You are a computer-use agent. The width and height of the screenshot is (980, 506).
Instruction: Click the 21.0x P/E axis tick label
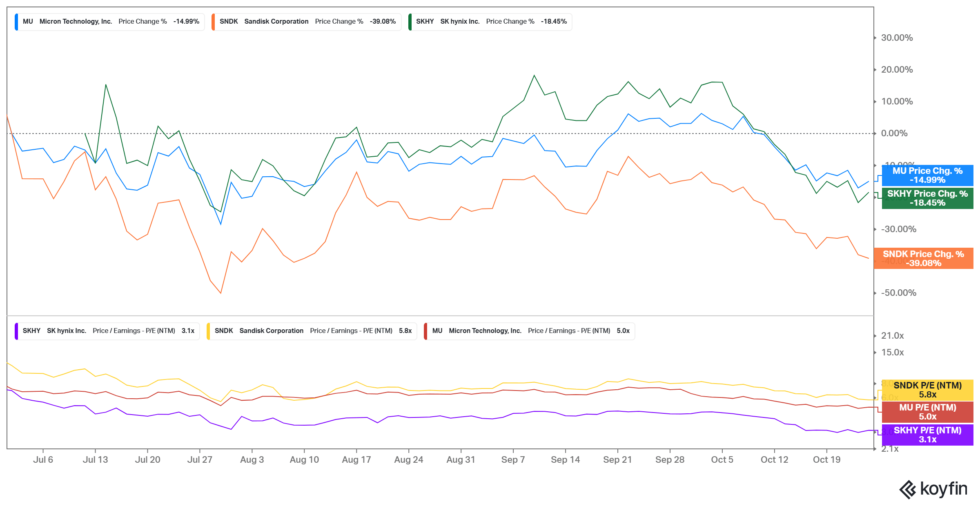[892, 336]
